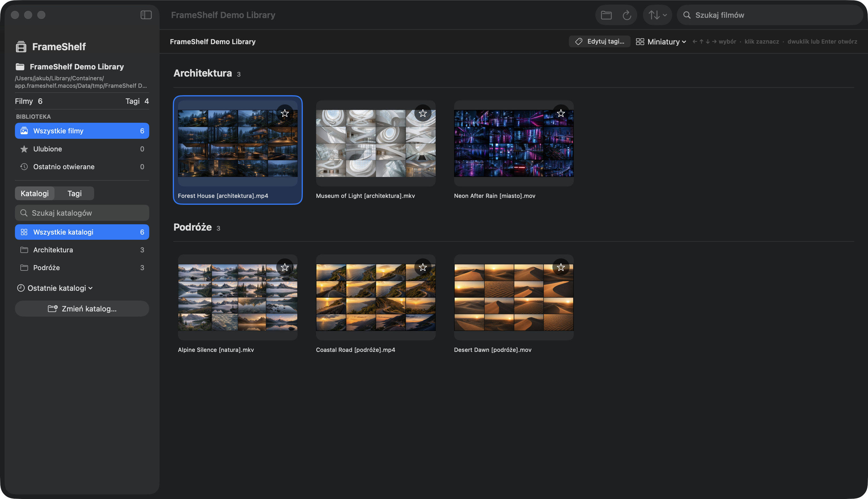Open the Miniatury view mode dropdown
The image size is (868, 499).
(x=661, y=42)
